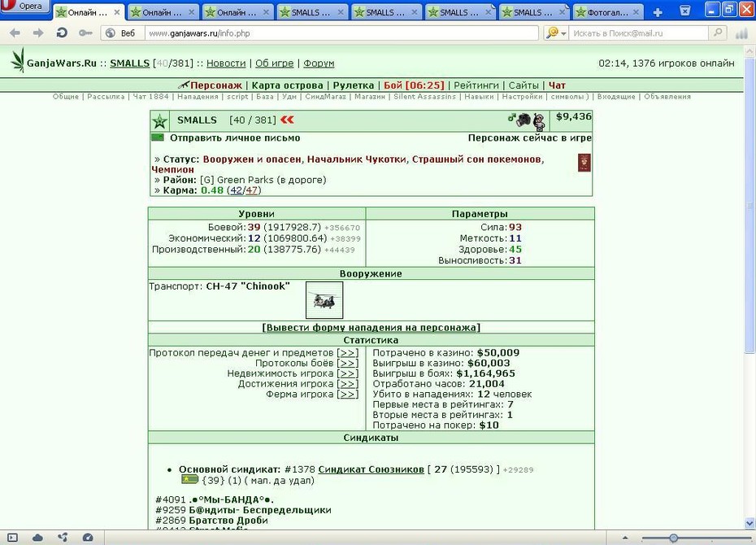This screenshot has width=756, height=545.
Task: Click the camera icon next to SMALLS
Action: (523, 120)
